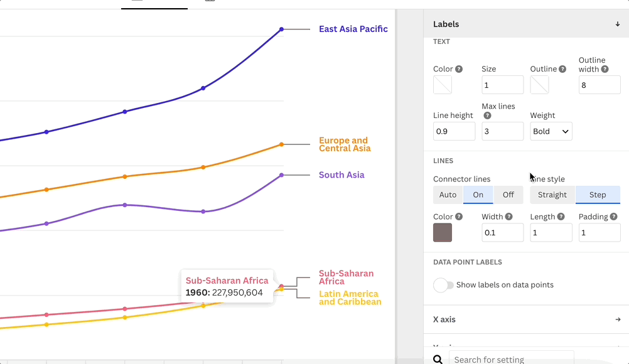Open the Weight dropdown showing Bold

[x=551, y=131]
